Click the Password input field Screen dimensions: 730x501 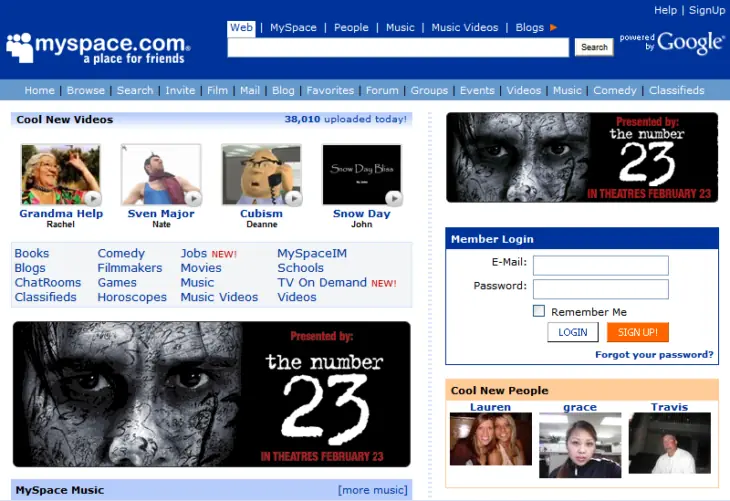point(601,289)
